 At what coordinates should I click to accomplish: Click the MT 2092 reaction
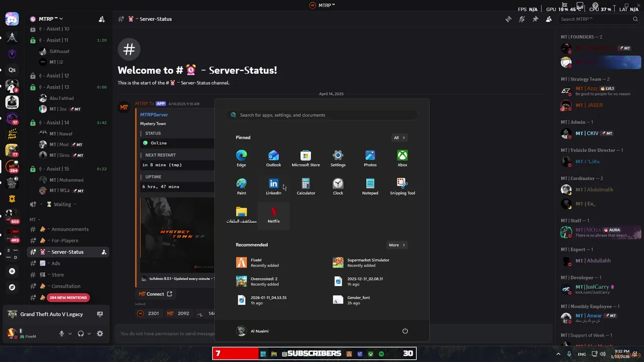(x=178, y=313)
